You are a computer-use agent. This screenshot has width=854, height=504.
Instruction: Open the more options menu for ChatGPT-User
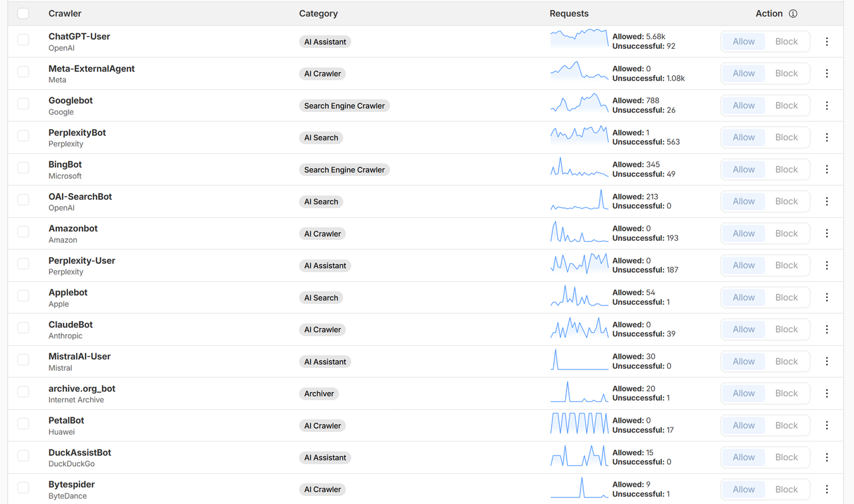click(x=827, y=41)
